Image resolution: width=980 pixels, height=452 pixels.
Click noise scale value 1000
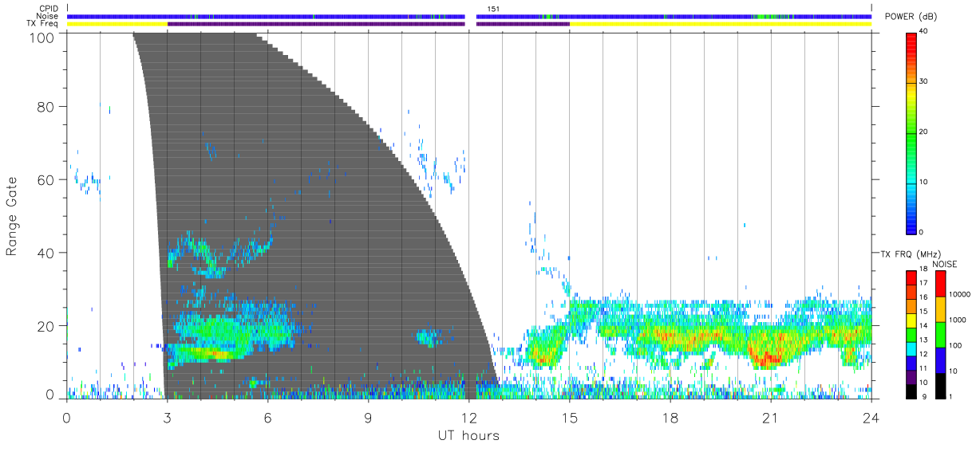(x=958, y=320)
